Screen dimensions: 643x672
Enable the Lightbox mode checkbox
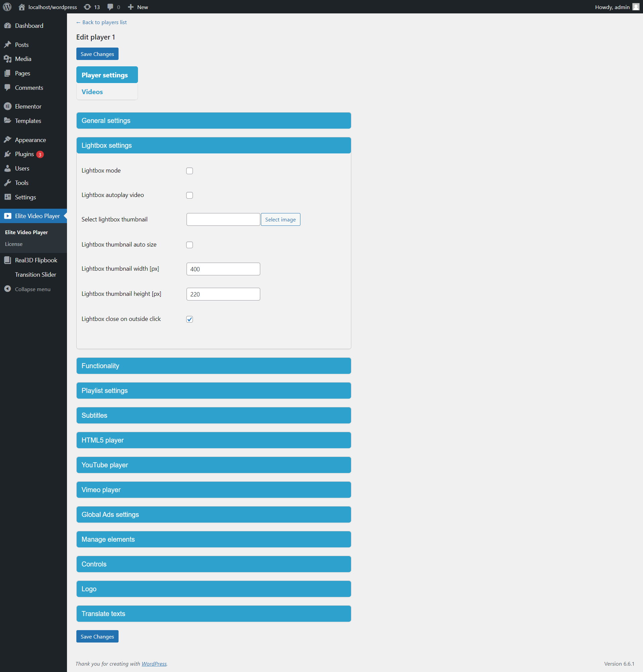(x=190, y=171)
